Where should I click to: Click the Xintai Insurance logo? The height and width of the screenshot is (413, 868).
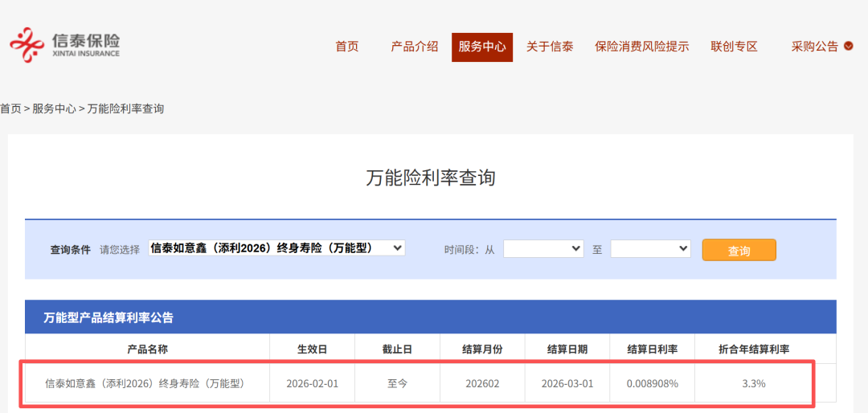click(x=65, y=45)
